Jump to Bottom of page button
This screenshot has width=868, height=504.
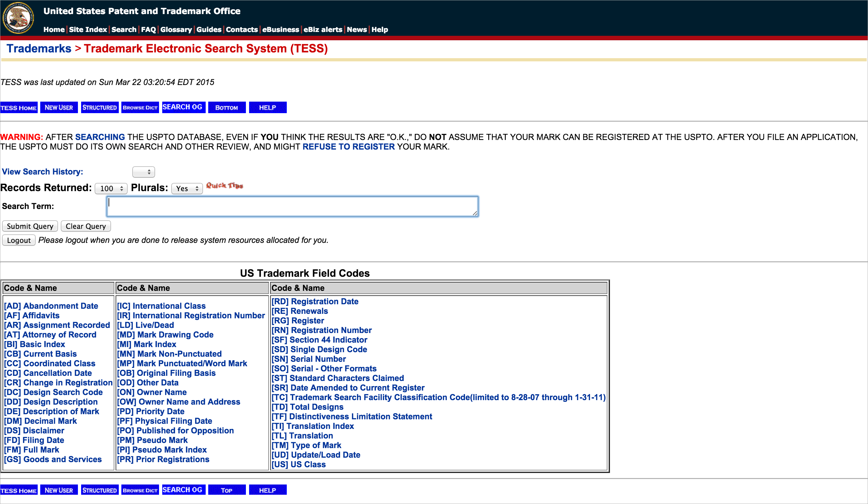[x=227, y=108]
